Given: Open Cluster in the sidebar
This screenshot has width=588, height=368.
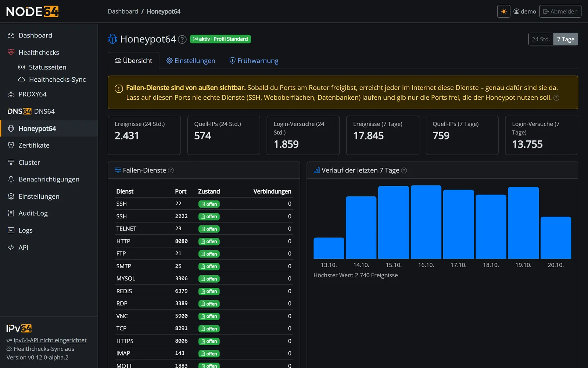Looking at the screenshot, I should [x=49, y=162].
